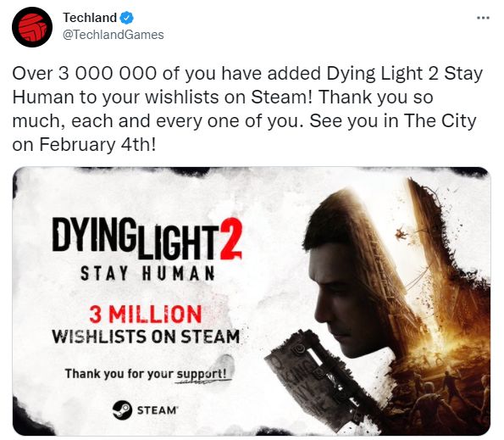The image size is (504, 440).
Task: Click the Techland profile avatar
Action: (32, 27)
